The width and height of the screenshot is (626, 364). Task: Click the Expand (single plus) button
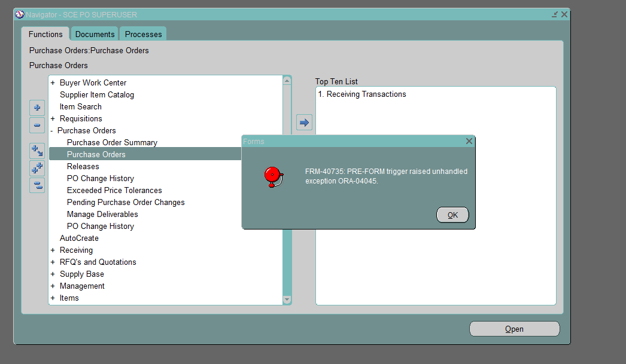point(37,108)
